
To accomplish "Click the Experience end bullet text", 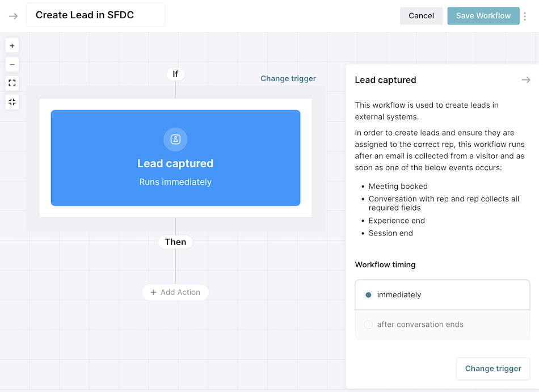I will click(x=397, y=221).
